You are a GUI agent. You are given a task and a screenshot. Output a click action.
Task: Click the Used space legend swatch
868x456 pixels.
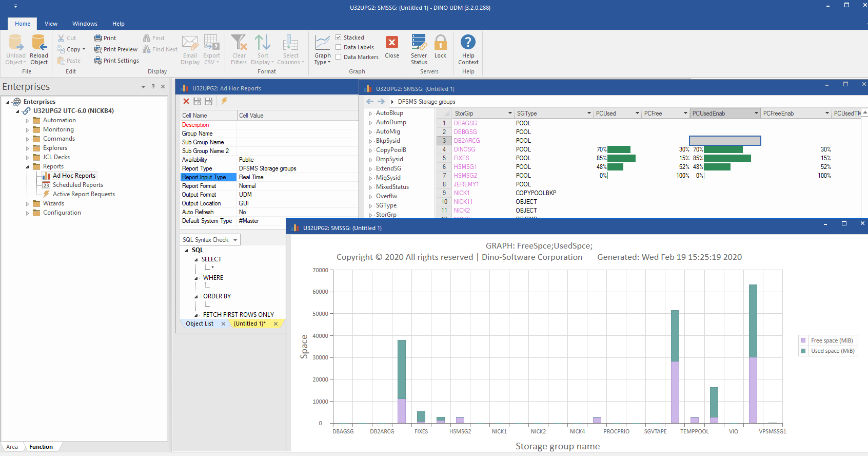(803, 351)
